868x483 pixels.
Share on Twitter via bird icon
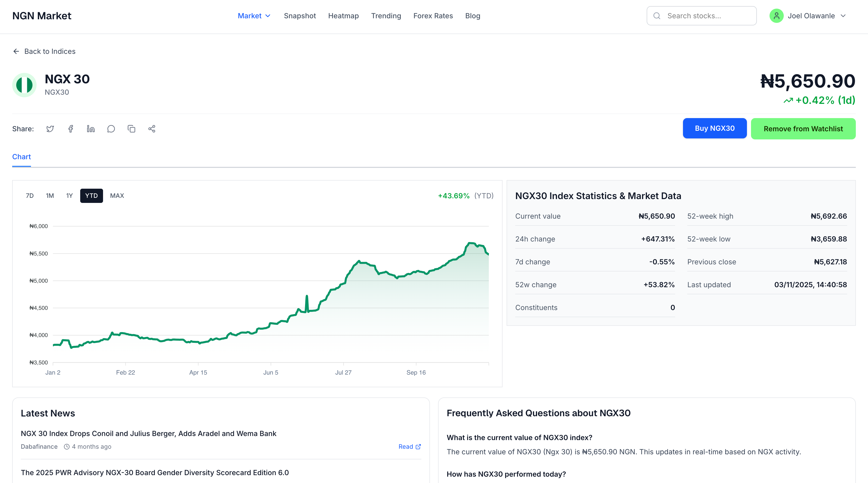coord(50,129)
